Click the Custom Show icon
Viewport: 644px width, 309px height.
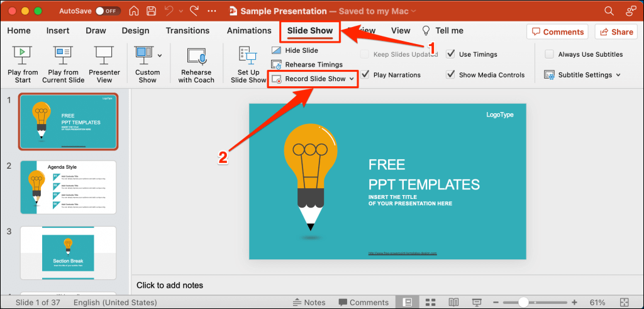144,56
